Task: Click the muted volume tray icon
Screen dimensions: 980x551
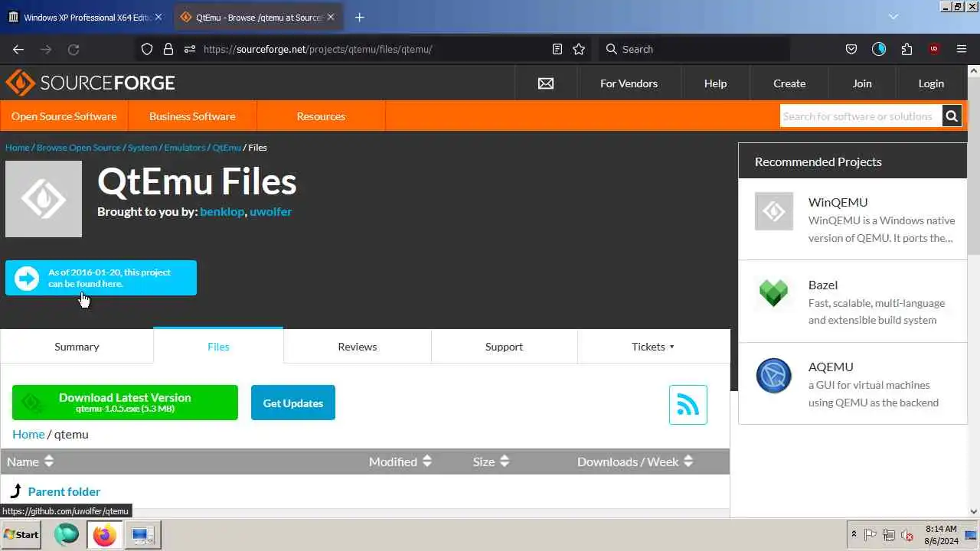Action: [907, 535]
